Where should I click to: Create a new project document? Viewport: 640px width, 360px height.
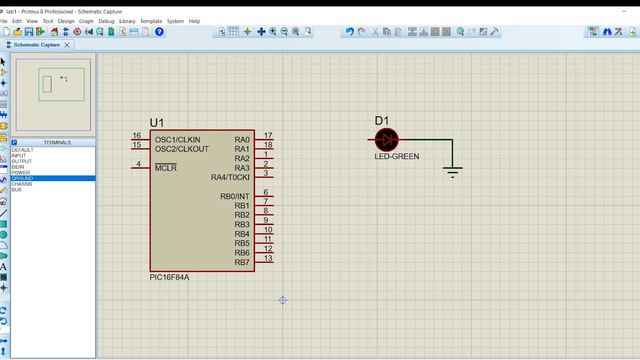[7, 31]
